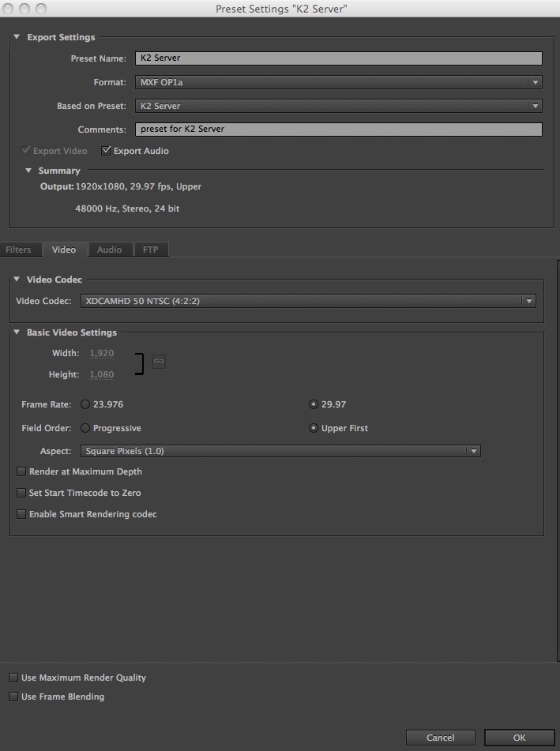Collapse the Video Codec section
The image size is (560, 751).
(x=17, y=280)
